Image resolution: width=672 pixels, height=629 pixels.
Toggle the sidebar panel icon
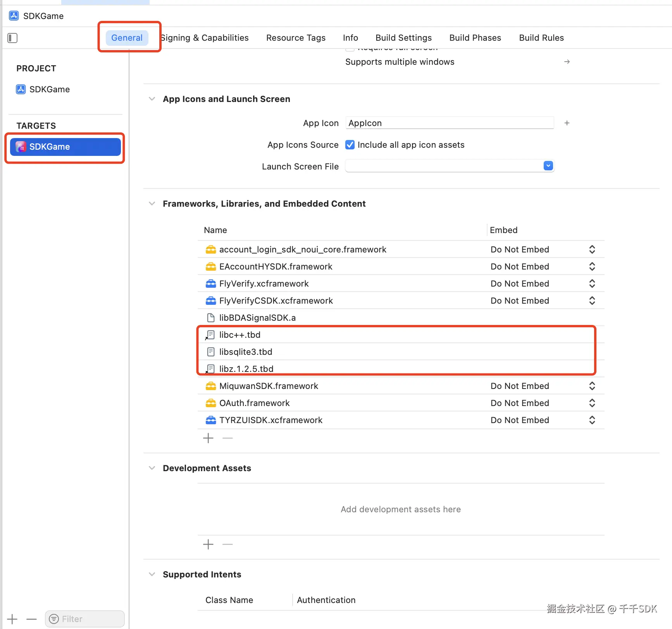click(x=12, y=38)
